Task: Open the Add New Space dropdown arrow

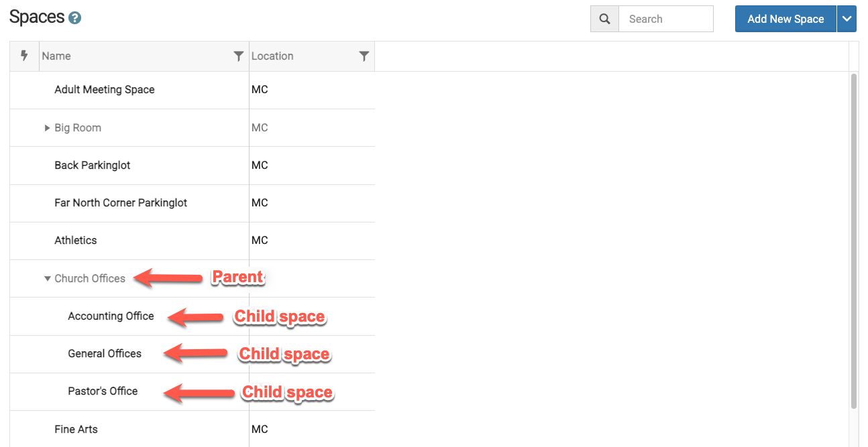Action: (x=847, y=19)
